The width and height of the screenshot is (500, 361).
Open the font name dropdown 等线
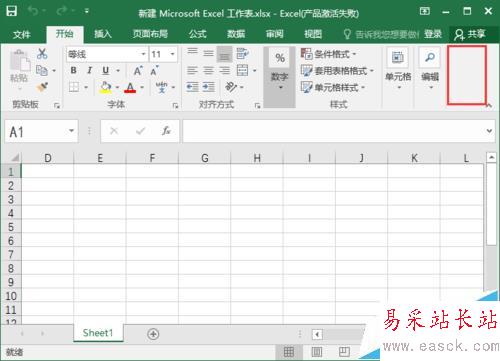143,54
